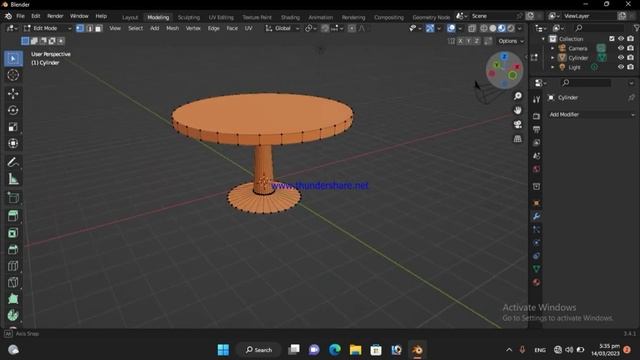640x360 pixels.
Task: Select the Move tool
Action: point(13,93)
